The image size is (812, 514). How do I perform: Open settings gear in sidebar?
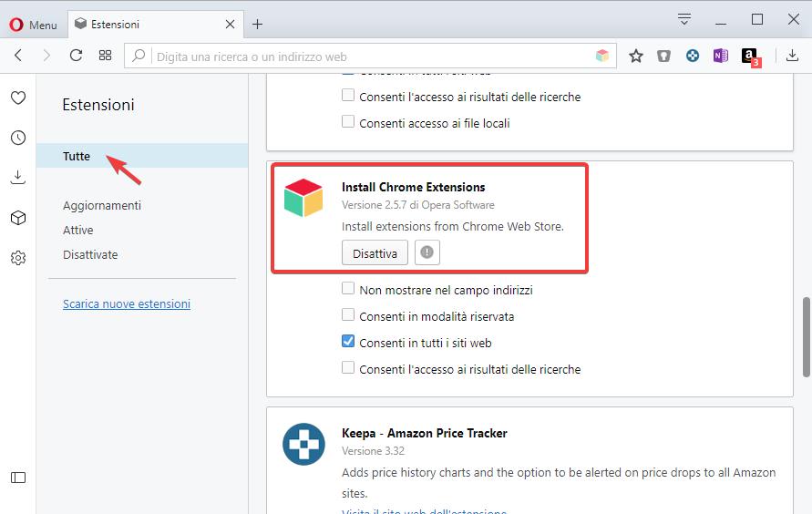[18, 258]
